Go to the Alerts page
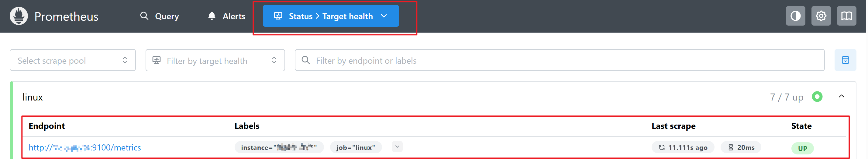The image size is (868, 159). [226, 16]
